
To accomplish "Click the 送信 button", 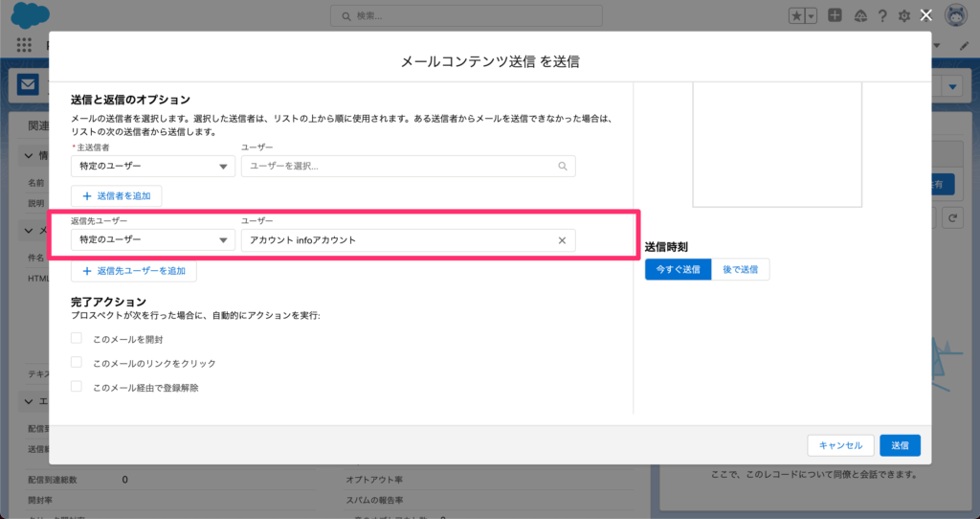I will (900, 445).
